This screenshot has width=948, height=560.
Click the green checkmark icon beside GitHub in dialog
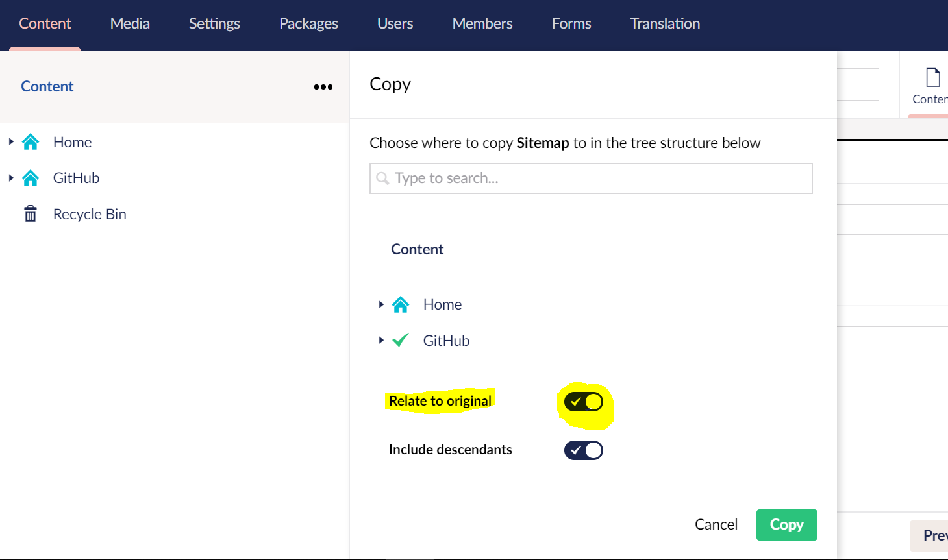401,340
